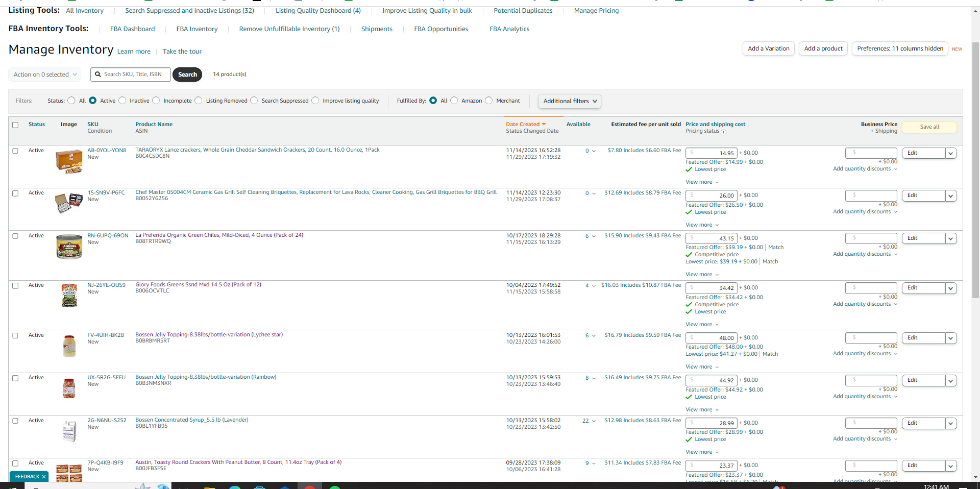Image resolution: width=980 pixels, height=489 pixels.
Task: Click the Business Price field for 2G-N6NU-S2S2
Action: coord(871,423)
